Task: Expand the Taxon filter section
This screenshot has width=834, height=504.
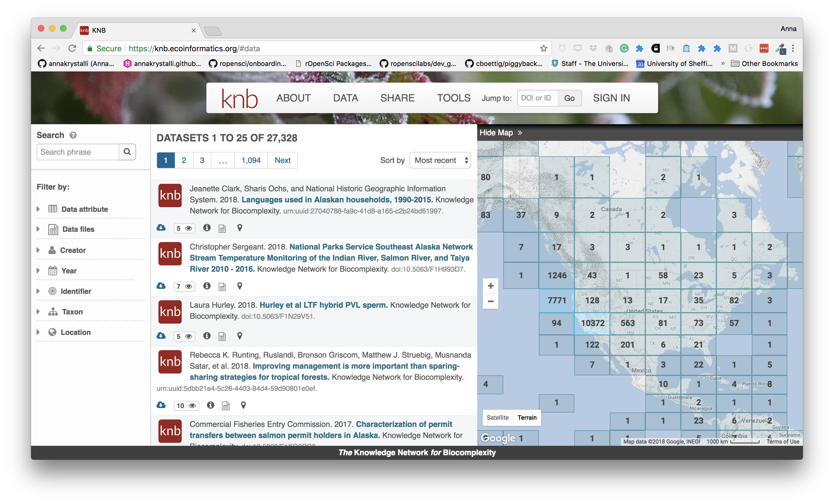Action: (x=72, y=312)
